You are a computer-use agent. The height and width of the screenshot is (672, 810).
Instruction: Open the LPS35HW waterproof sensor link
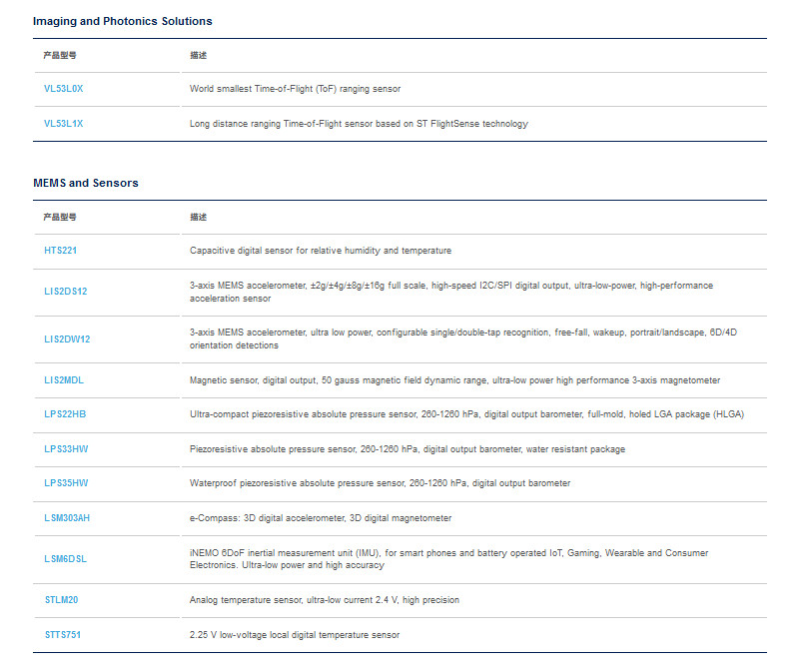tap(66, 483)
